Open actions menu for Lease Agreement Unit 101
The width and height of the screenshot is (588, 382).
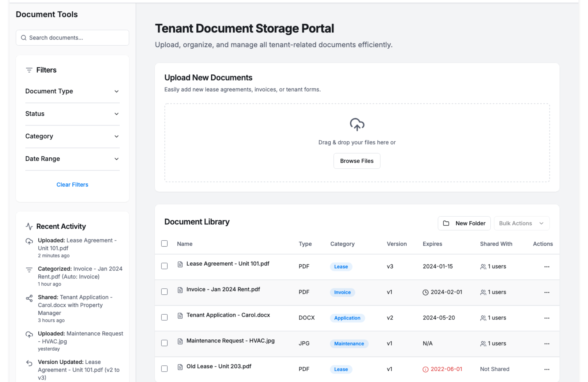[x=547, y=267]
